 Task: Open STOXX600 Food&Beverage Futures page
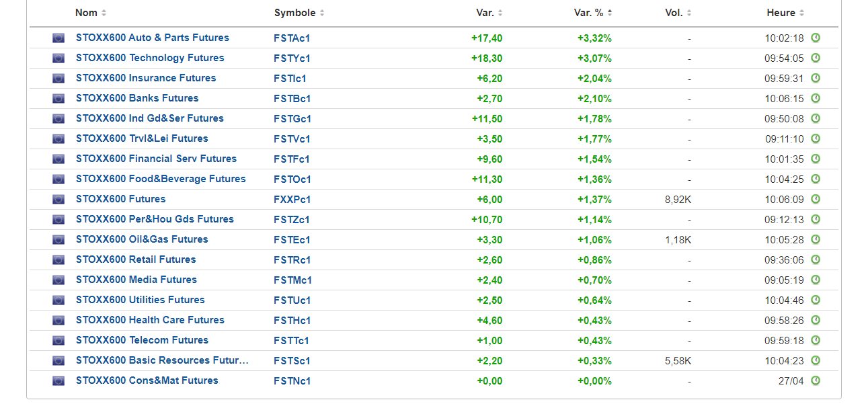pyautogui.click(x=161, y=179)
